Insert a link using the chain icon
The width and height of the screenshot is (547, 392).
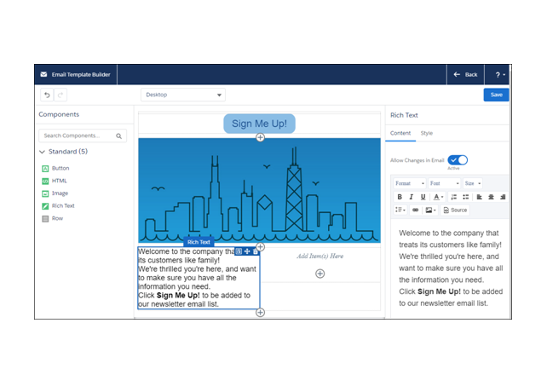tap(415, 210)
